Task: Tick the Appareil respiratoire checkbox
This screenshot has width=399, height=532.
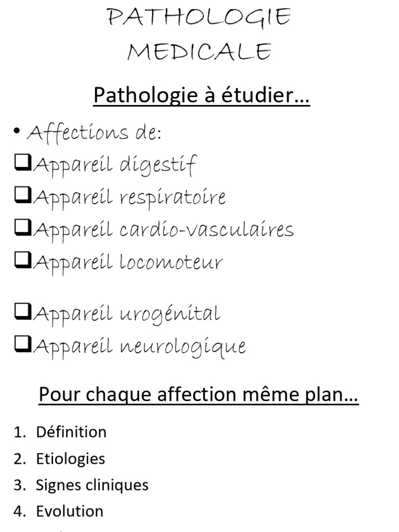Action: click(x=22, y=195)
